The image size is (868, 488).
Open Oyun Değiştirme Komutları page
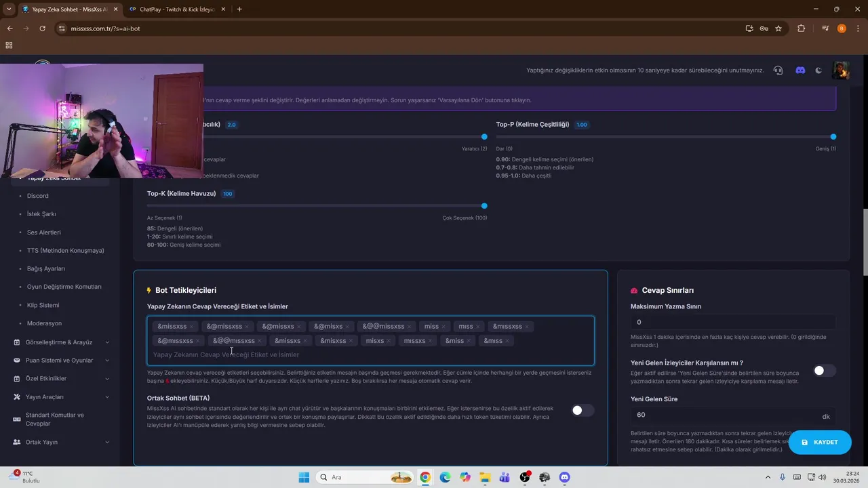(x=64, y=287)
